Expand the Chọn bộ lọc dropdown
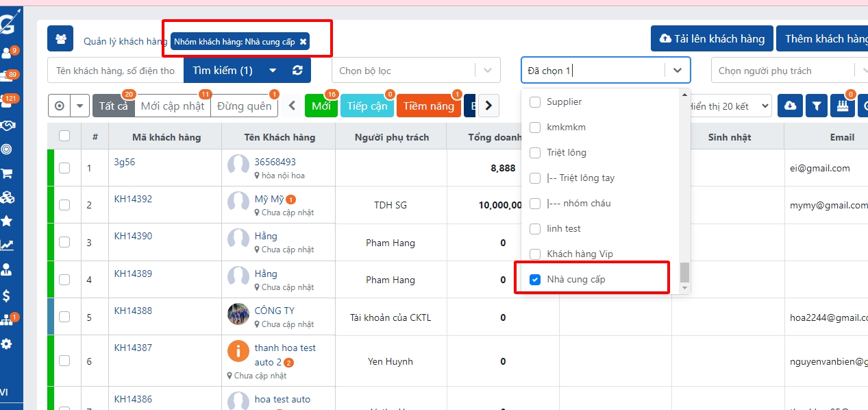Screen dimensions: 868x410 [487, 71]
